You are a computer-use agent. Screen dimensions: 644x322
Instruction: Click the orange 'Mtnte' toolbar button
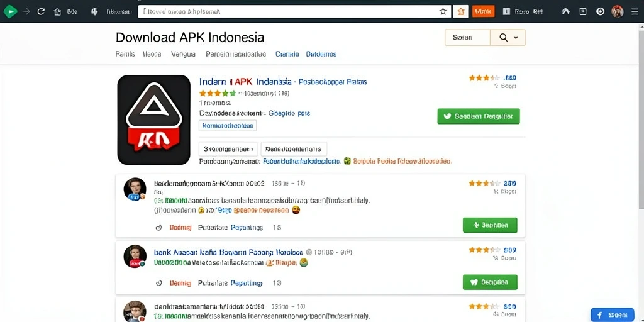pos(484,11)
